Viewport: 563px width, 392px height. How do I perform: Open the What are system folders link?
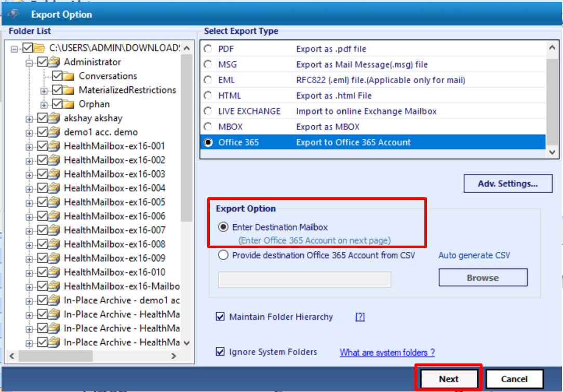387,353
